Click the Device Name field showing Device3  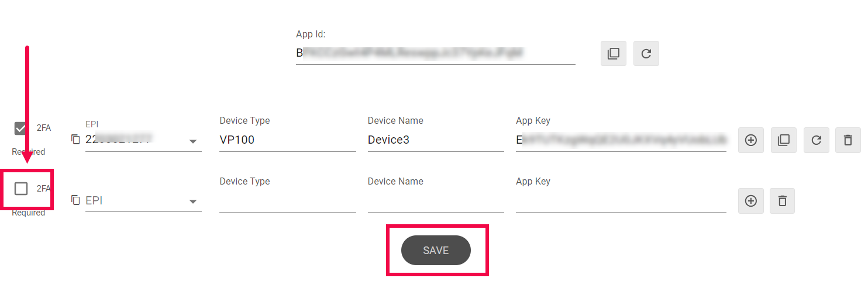[435, 140]
